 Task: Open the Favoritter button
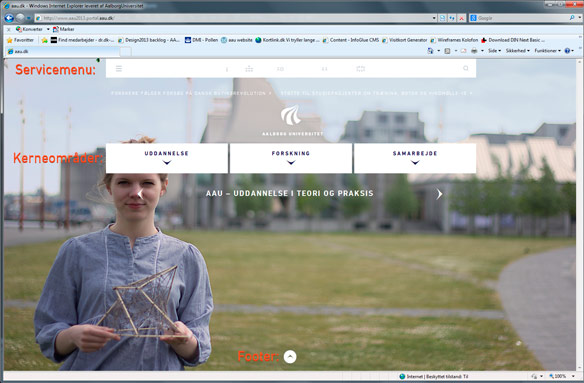tap(20, 40)
